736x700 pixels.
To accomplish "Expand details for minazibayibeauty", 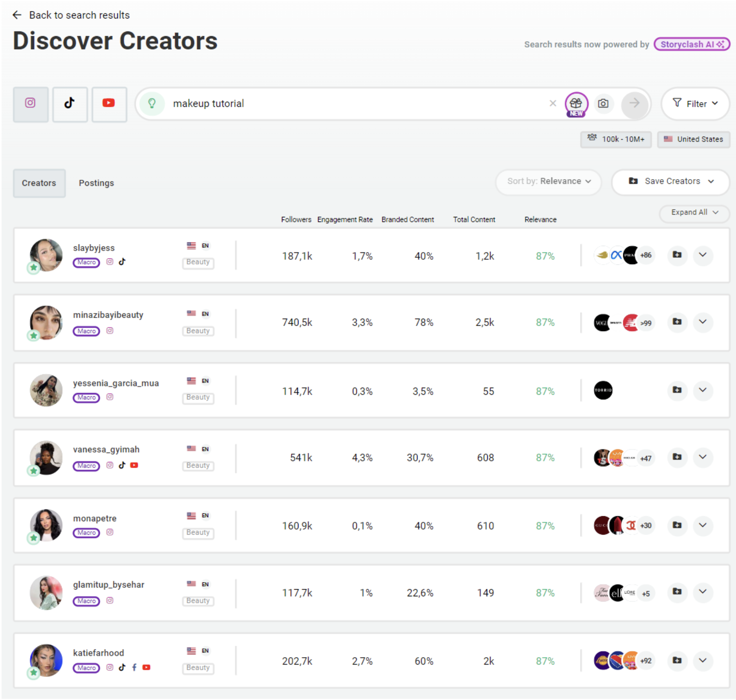I will (x=703, y=322).
